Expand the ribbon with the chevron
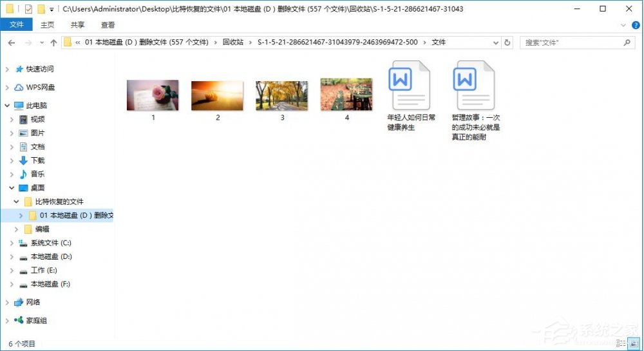644x351 pixels. 623,25
